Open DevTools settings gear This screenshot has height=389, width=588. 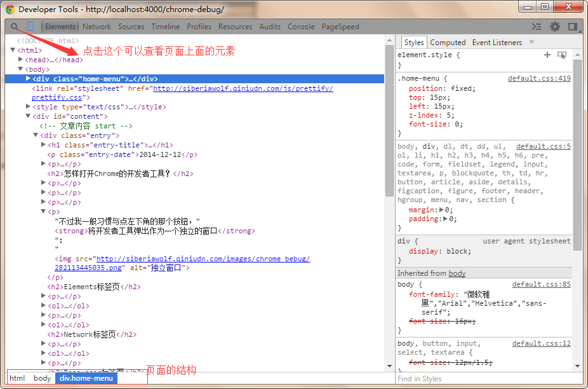[x=555, y=27]
